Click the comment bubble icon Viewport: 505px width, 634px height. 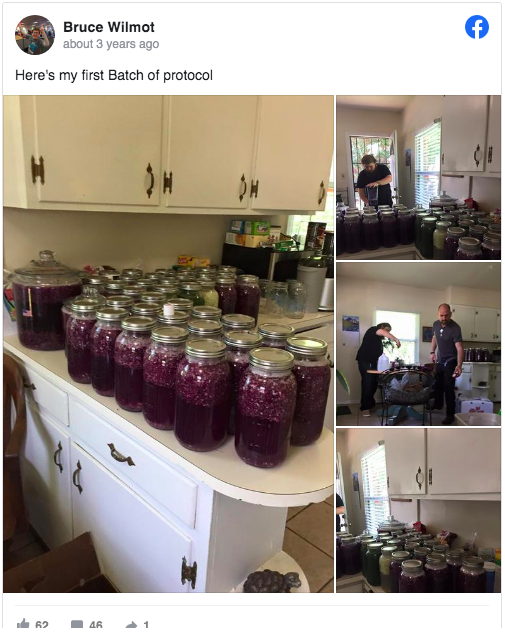pyautogui.click(x=77, y=625)
